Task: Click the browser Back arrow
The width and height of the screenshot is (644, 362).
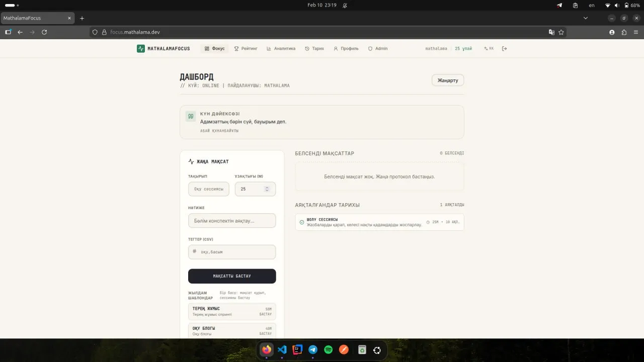Action: click(x=20, y=32)
